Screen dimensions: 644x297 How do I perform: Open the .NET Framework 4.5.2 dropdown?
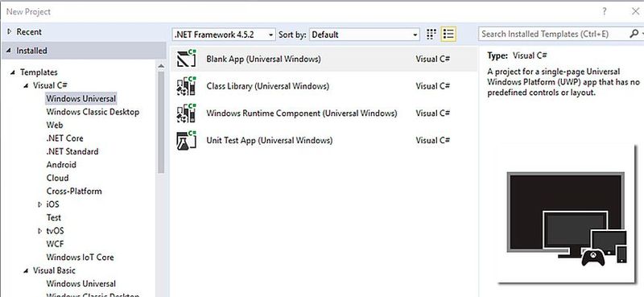tap(224, 35)
